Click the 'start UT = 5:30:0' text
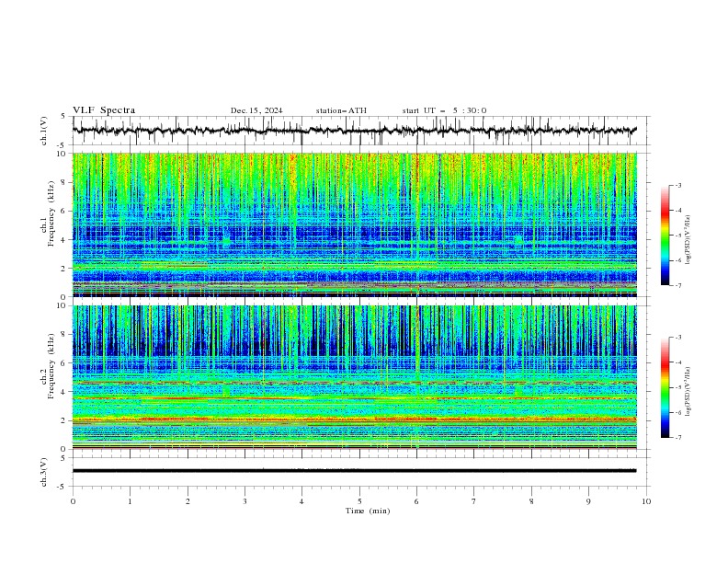 [444, 110]
